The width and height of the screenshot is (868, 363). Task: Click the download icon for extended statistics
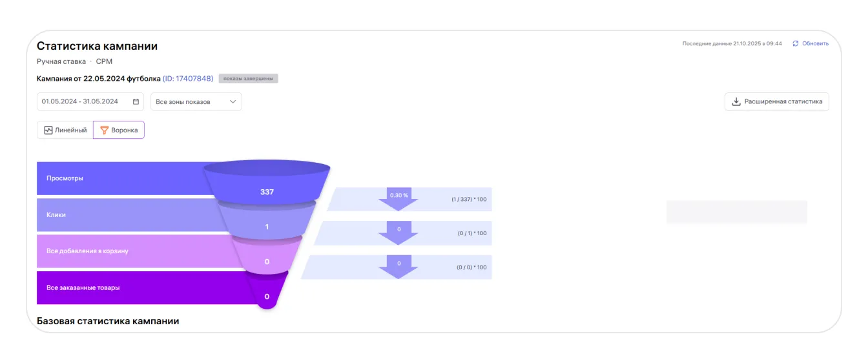736,101
